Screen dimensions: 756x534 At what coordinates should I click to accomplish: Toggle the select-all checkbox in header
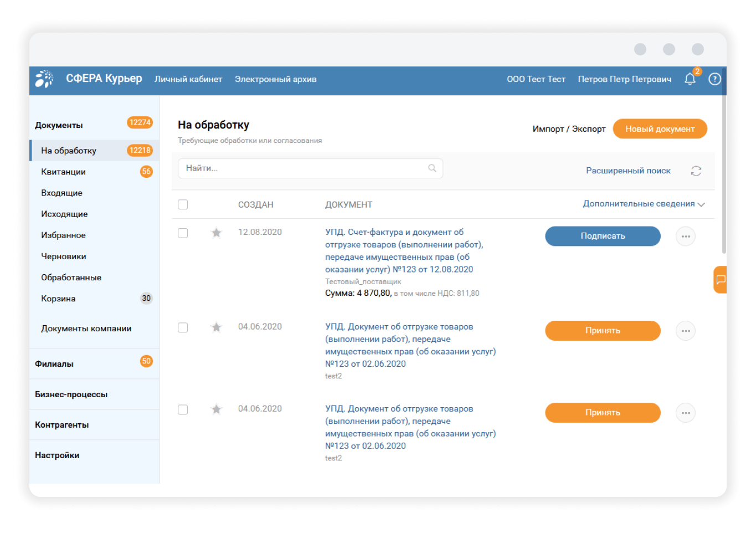tap(183, 205)
